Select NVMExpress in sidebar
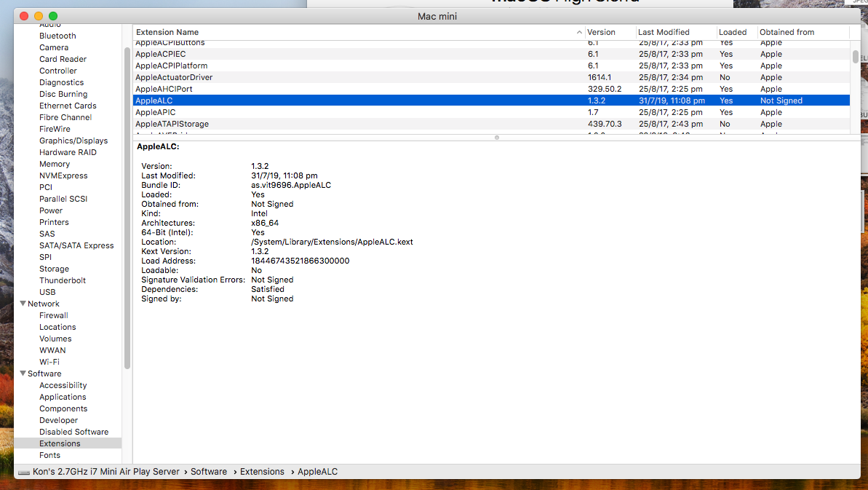 [63, 175]
